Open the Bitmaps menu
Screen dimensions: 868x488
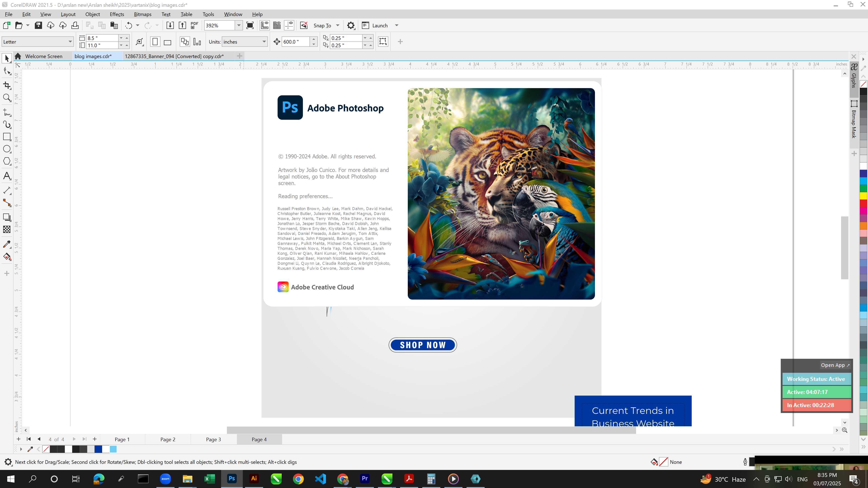pyautogui.click(x=143, y=14)
